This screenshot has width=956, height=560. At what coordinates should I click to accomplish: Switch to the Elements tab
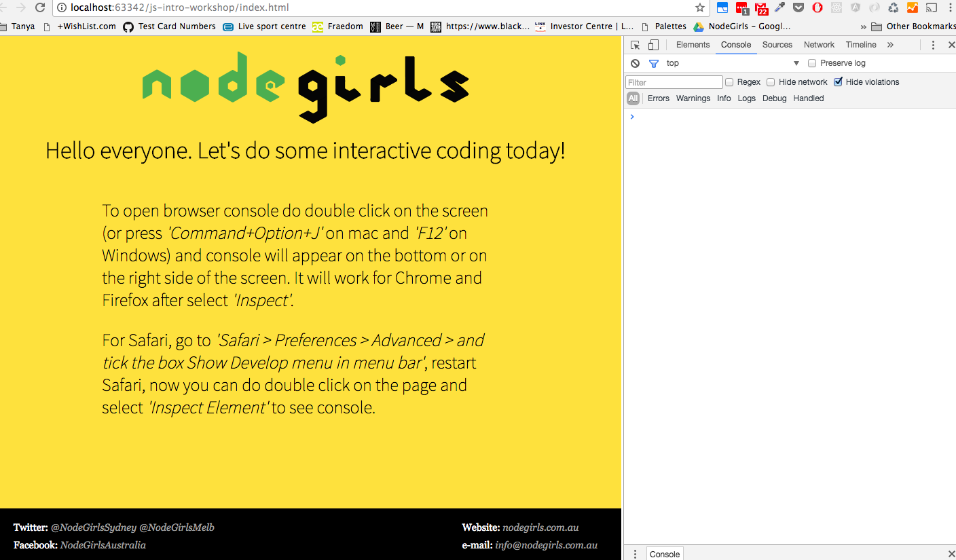coord(693,45)
